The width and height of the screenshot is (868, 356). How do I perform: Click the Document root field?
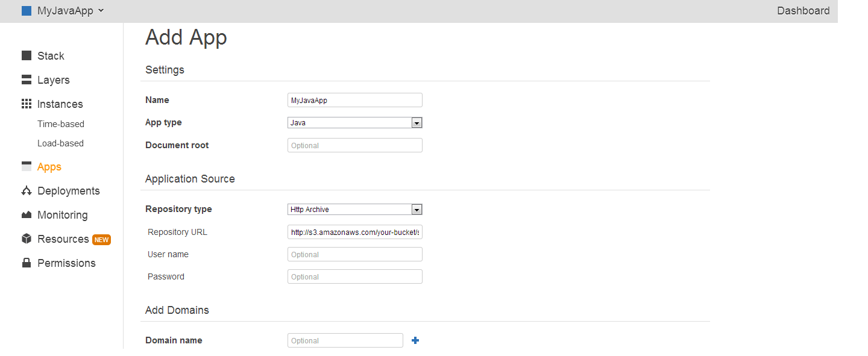[355, 145]
